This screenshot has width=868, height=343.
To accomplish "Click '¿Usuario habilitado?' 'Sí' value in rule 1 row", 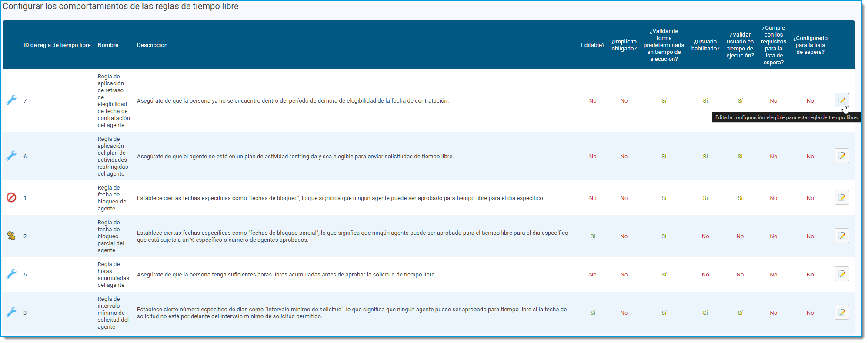I will coord(705,198).
